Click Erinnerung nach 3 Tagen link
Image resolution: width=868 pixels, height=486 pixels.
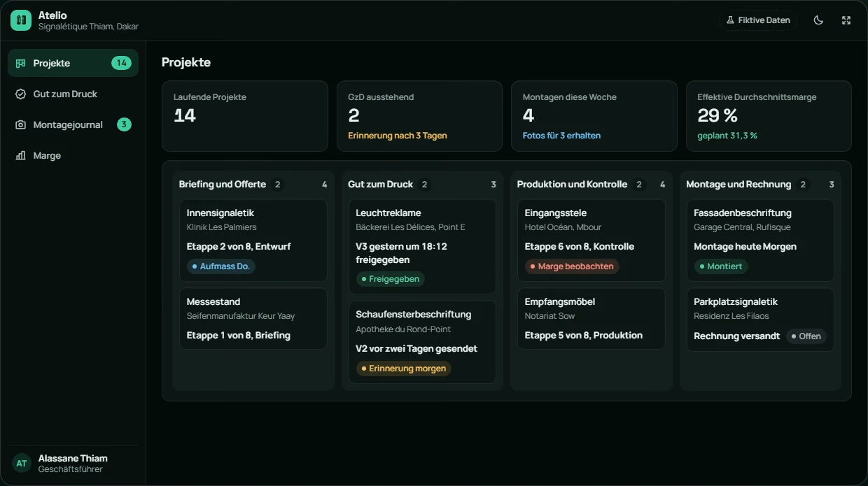coord(398,136)
